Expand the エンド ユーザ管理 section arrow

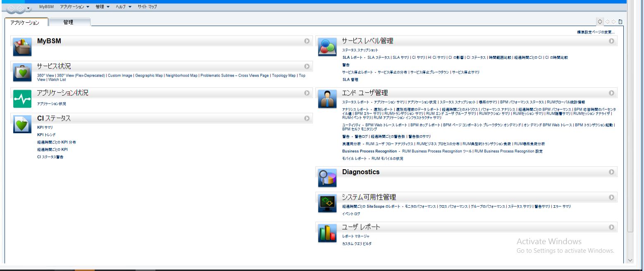coord(611,93)
